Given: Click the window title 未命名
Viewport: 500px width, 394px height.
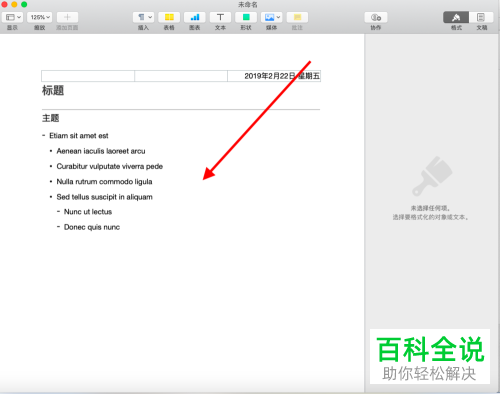Looking at the screenshot, I should [x=248, y=5].
